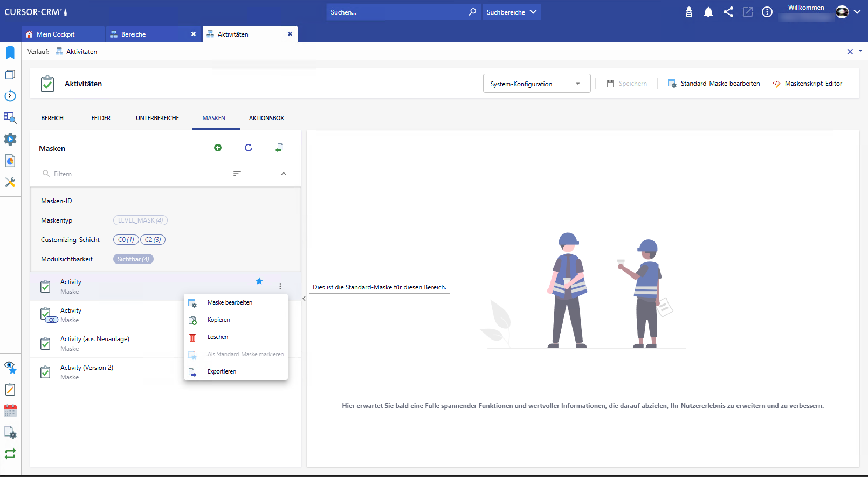Screen dimensions: 868x477
Task: Choose Kopieren from context menu
Action: point(219,320)
